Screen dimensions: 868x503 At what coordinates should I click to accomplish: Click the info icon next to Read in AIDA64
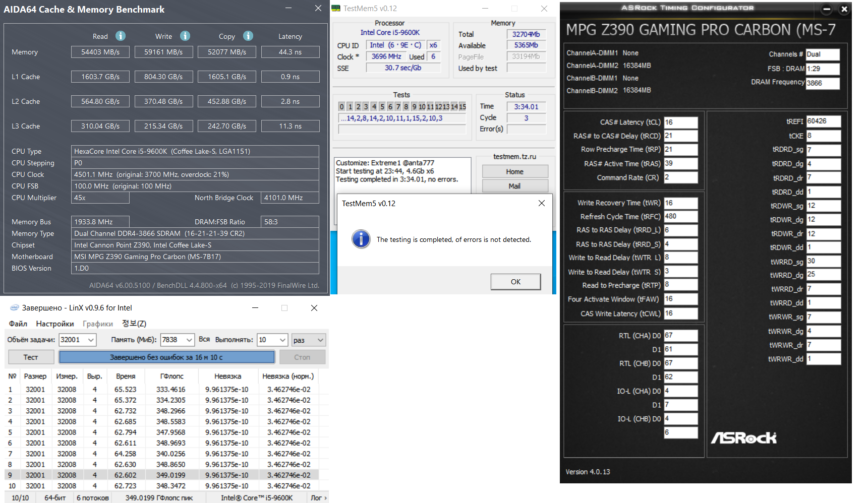click(x=121, y=36)
